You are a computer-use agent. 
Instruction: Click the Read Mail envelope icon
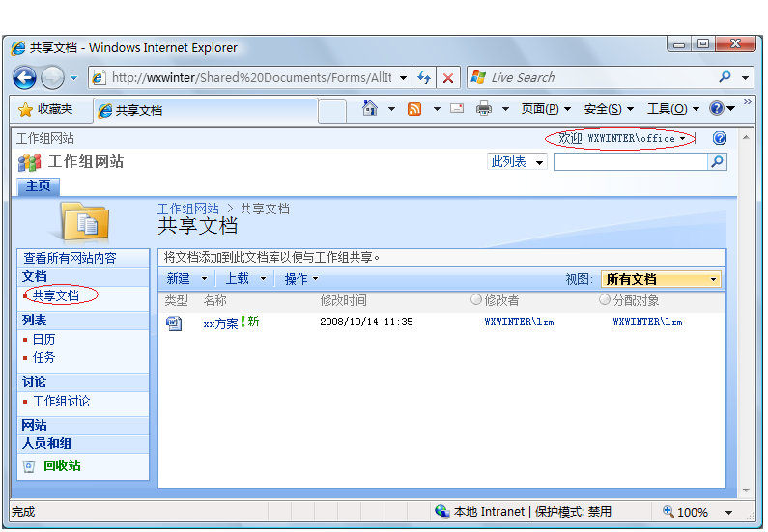[457, 108]
